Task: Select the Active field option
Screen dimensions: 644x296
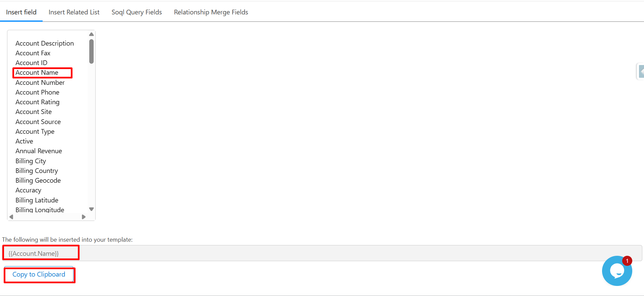Action: click(x=24, y=141)
